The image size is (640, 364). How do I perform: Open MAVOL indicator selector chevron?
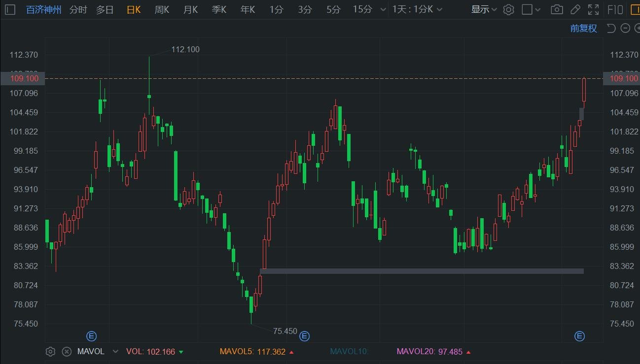point(115,352)
